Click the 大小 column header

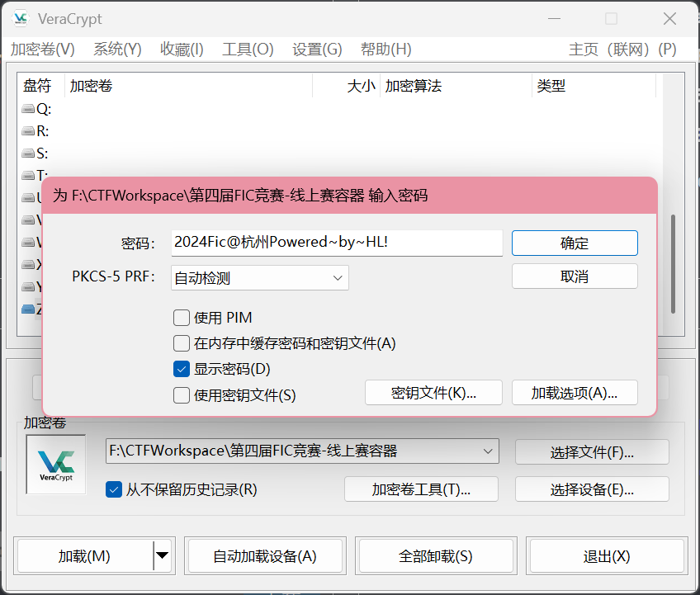coord(347,86)
